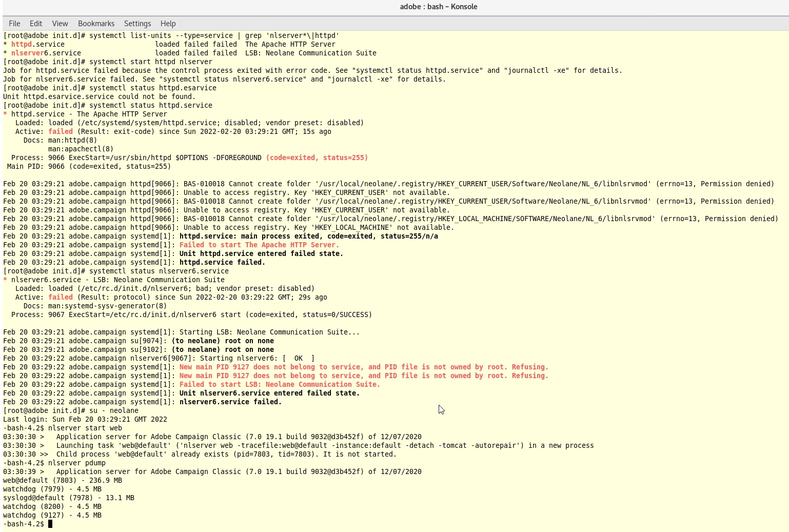Image resolution: width=789 pixels, height=532 pixels.
Task: Open the File menu
Action: click(x=14, y=24)
